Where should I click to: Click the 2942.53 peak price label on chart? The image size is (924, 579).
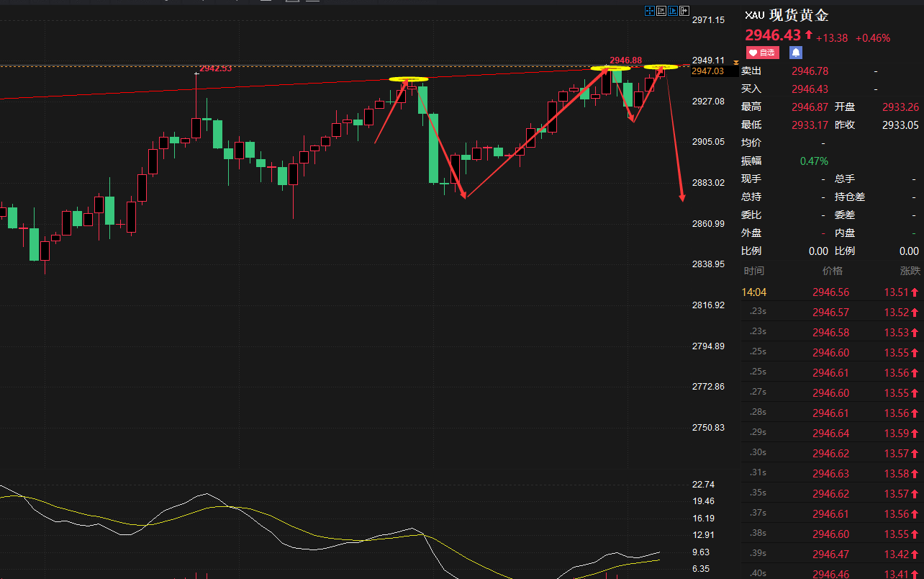tap(216, 68)
